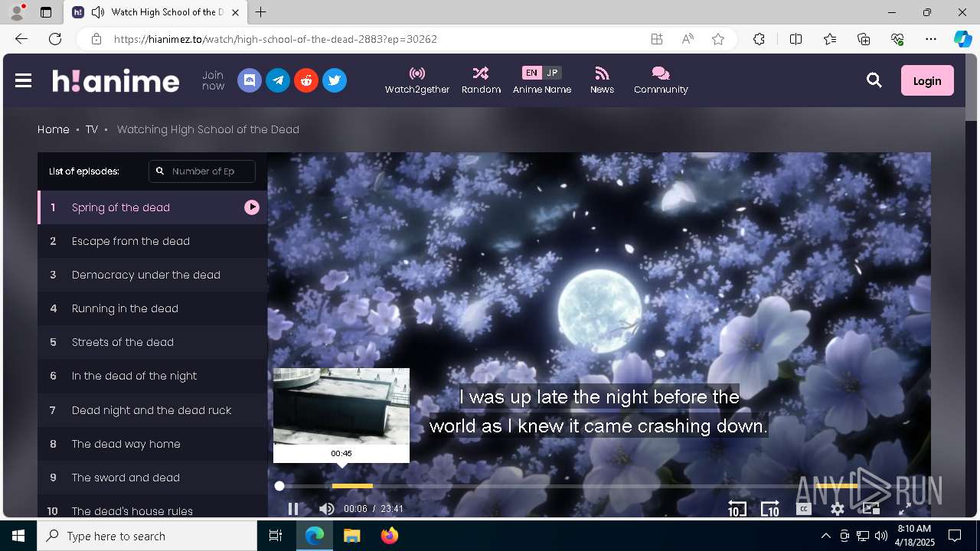This screenshot has height=551, width=980.
Task: Close the Watch High School tab
Action: tap(237, 12)
